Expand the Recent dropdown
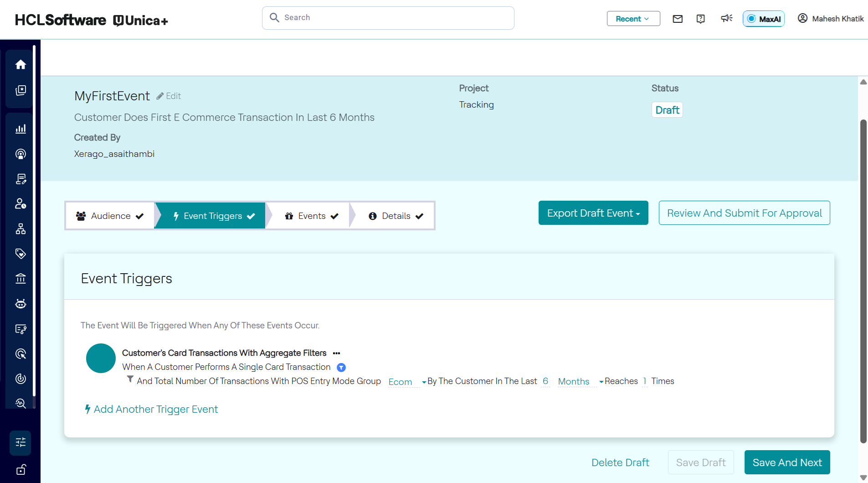 pos(633,19)
